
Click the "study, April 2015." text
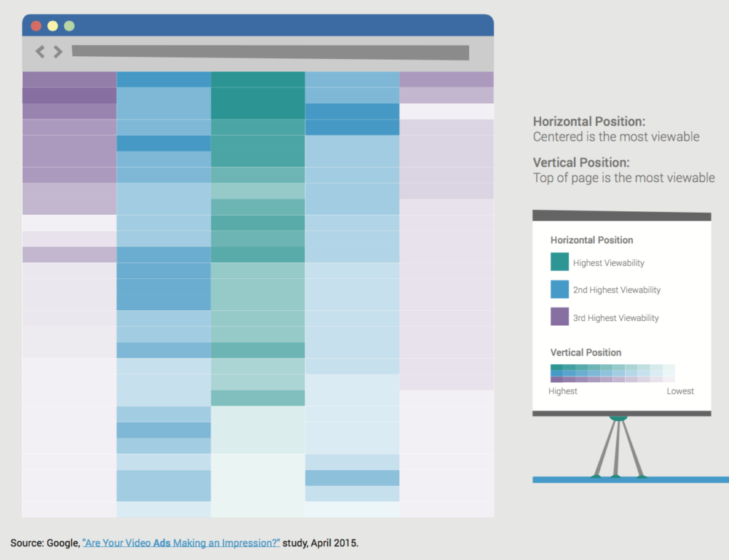coord(320,543)
